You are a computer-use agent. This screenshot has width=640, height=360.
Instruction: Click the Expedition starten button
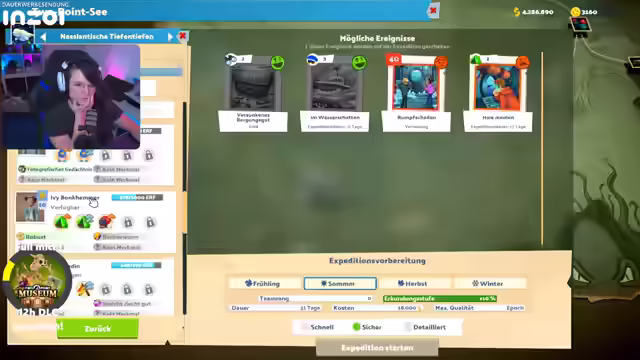[377, 348]
